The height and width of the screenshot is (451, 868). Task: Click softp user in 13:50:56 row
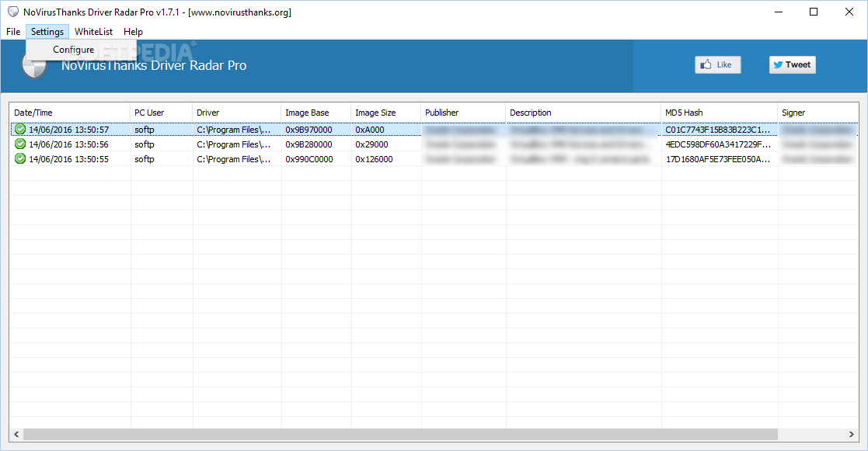pyautogui.click(x=144, y=144)
